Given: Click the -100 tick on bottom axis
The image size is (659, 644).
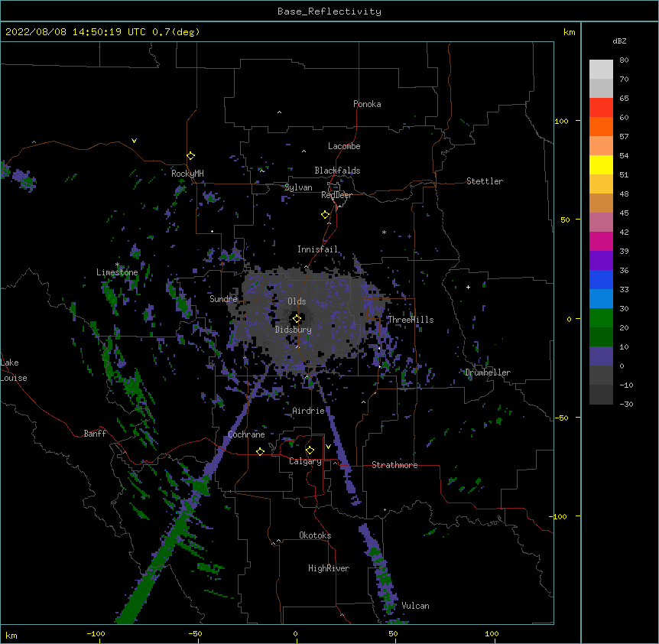Looking at the screenshot, I should pyautogui.click(x=96, y=633).
